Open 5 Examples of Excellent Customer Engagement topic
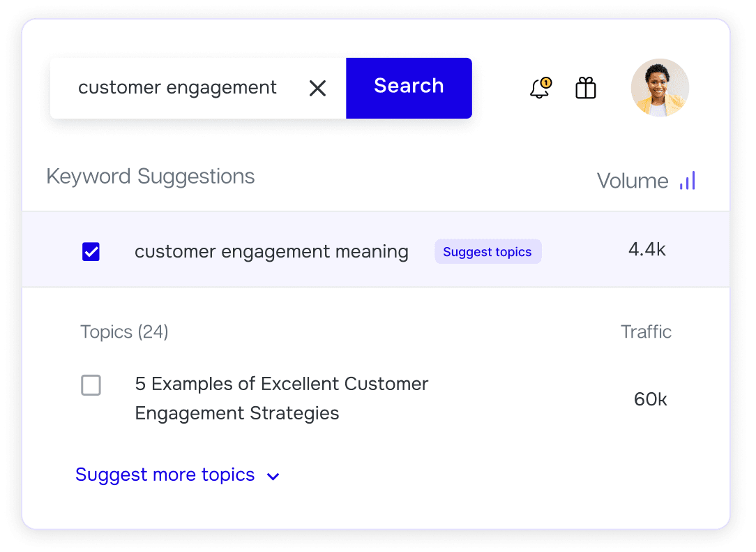 click(x=282, y=398)
